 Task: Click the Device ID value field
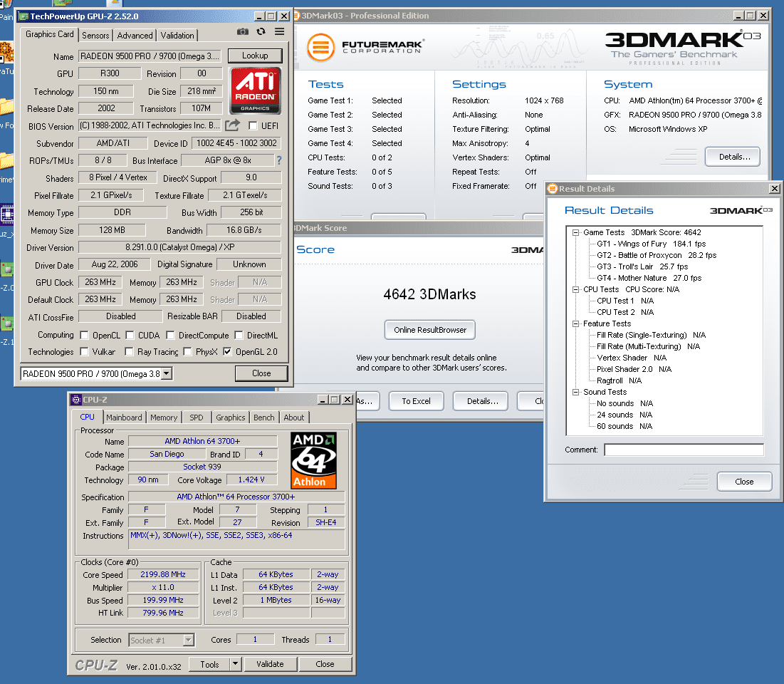[x=236, y=143]
